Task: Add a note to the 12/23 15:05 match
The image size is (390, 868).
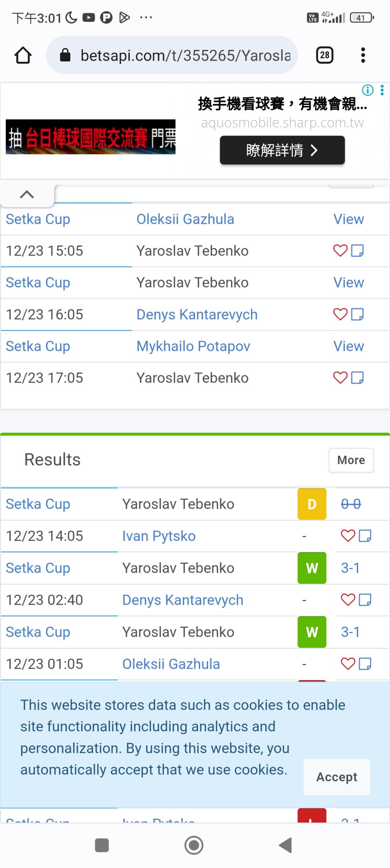Action: tap(357, 251)
